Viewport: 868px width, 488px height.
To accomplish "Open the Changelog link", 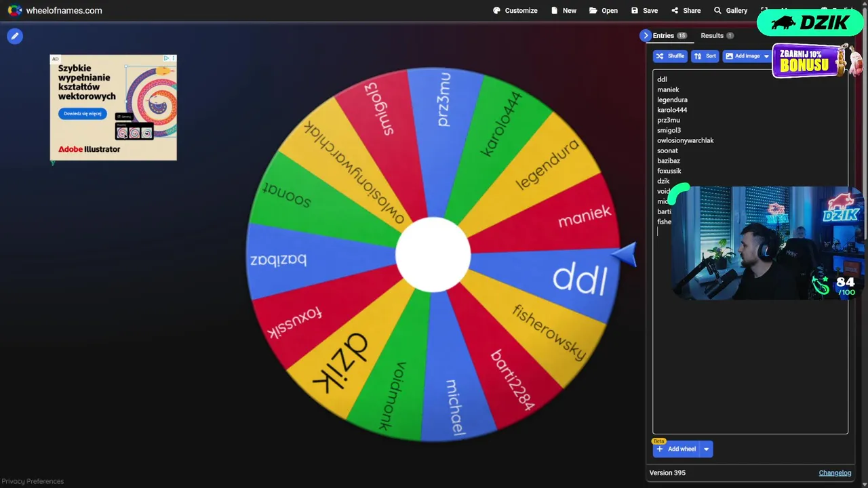I will tap(835, 472).
